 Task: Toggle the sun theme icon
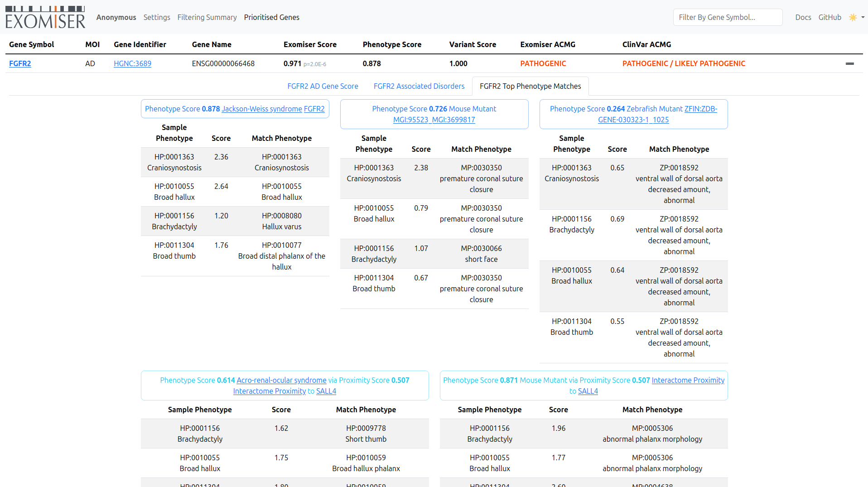(x=853, y=17)
